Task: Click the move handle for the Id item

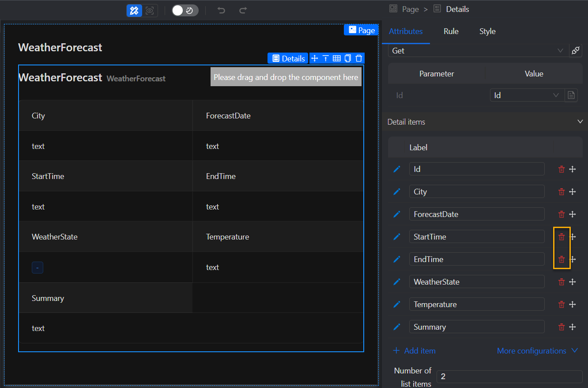Action: point(573,169)
